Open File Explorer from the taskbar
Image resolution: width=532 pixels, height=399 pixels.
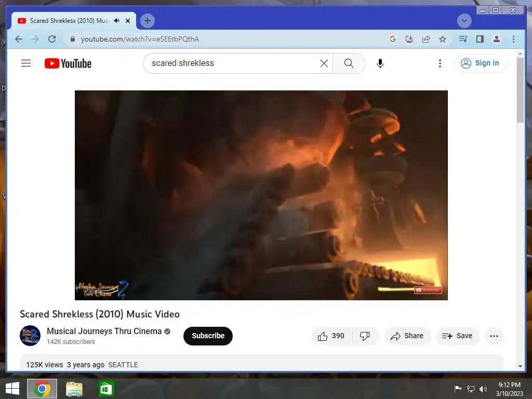(x=74, y=389)
